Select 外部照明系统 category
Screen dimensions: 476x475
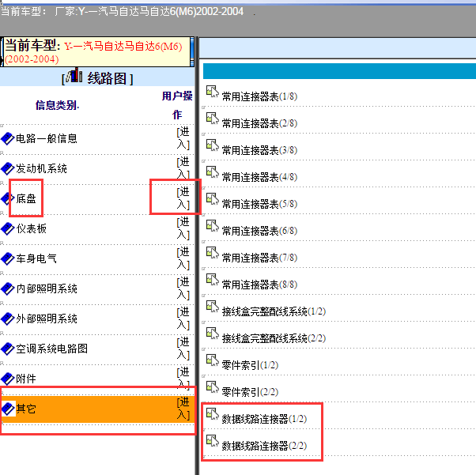point(47,319)
